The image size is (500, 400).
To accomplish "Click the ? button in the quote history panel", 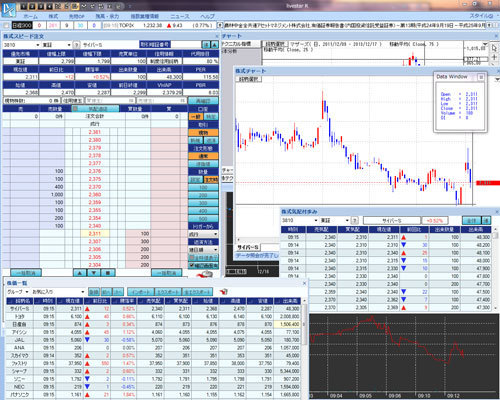I will coord(355,220).
